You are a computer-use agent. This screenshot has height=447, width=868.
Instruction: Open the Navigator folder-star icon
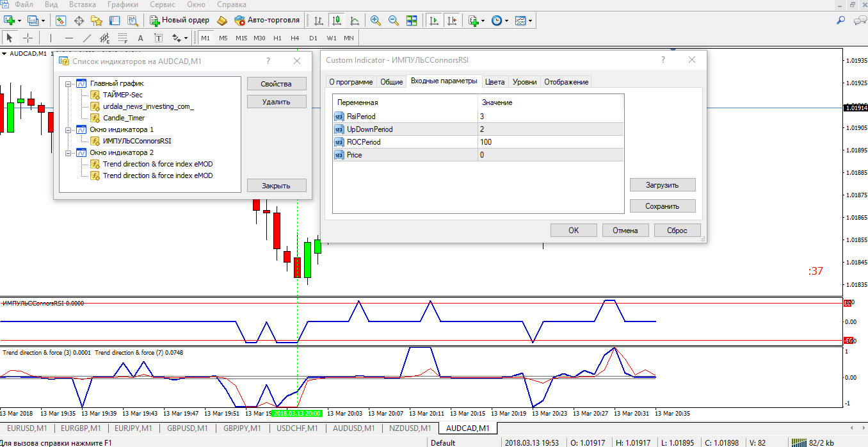pos(97,20)
